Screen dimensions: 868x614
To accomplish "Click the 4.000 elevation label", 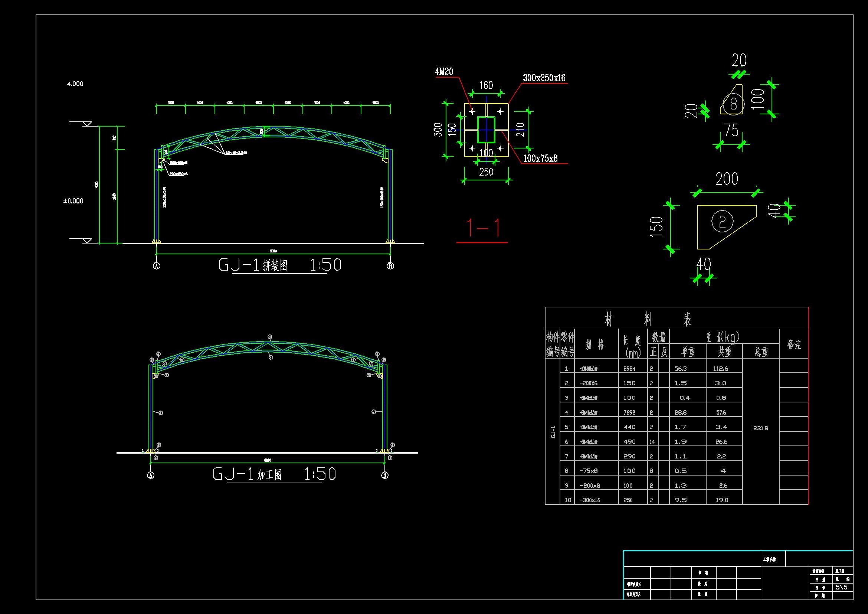I will click(75, 84).
